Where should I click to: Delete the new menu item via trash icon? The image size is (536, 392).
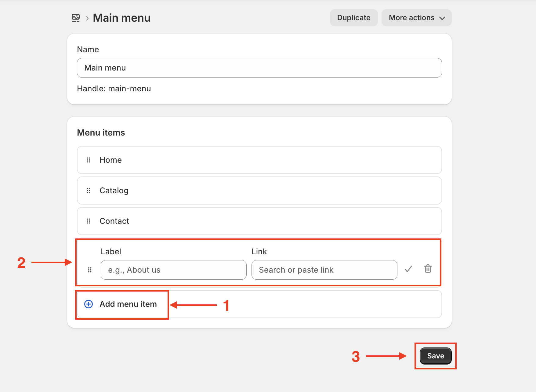(428, 269)
